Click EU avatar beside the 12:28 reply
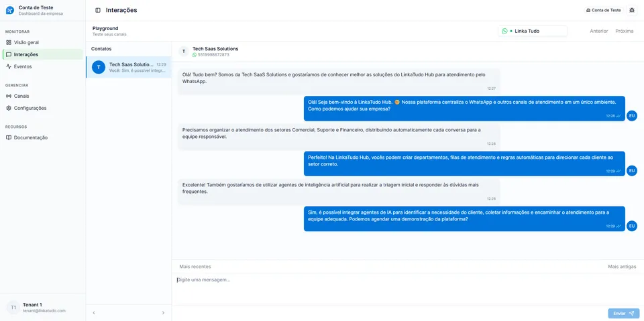The width and height of the screenshot is (644, 321). (x=632, y=116)
